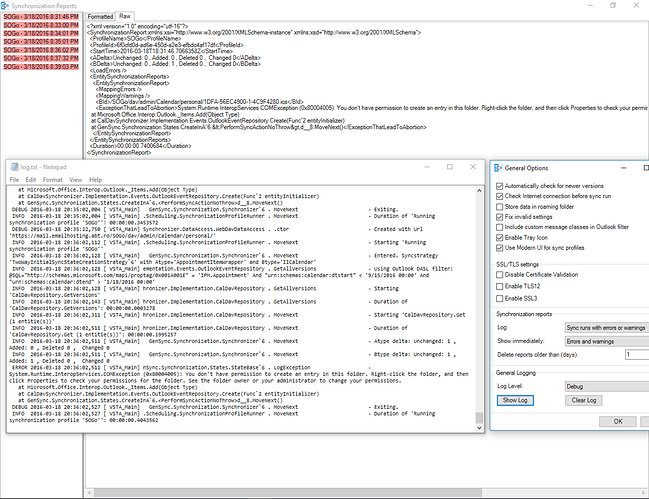Open Notepad Edit menu
This screenshot has width=649, height=499.
click(31, 180)
